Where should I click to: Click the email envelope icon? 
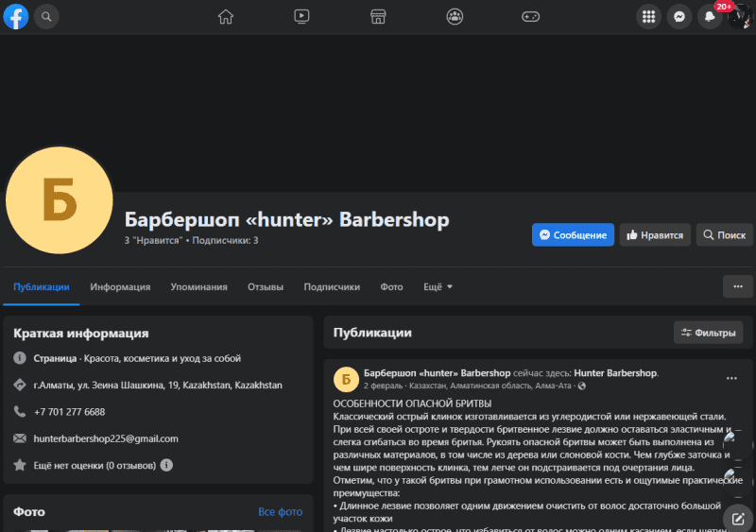(19, 438)
